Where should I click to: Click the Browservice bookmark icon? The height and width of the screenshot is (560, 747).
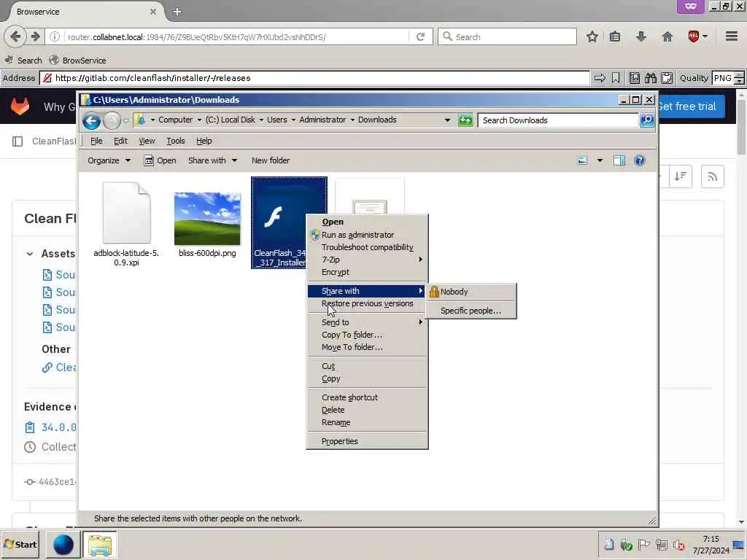616,78
